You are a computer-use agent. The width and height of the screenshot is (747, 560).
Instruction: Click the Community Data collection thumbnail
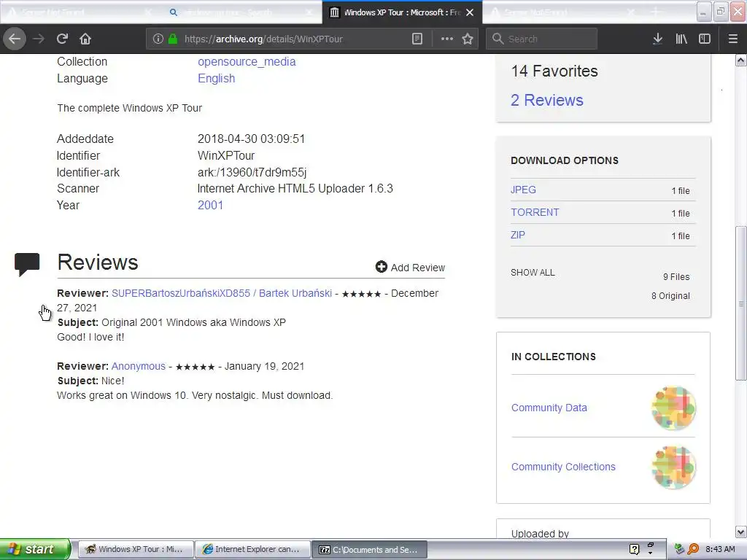click(673, 408)
